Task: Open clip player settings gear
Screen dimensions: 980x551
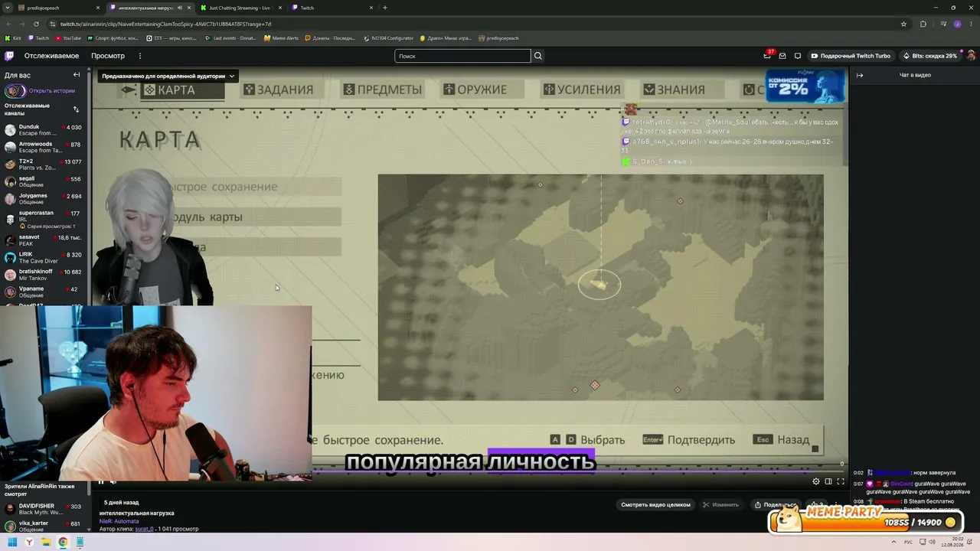Action: click(816, 481)
